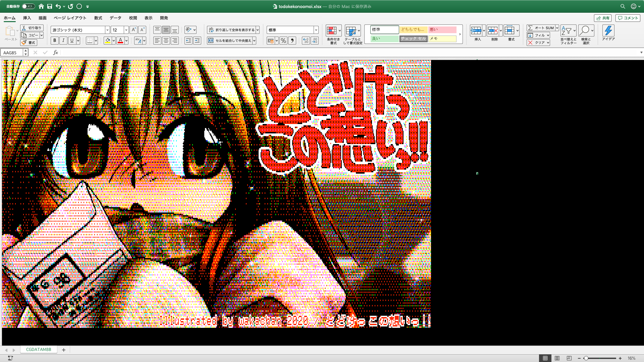Click the smiley feedback icon

[633, 6]
